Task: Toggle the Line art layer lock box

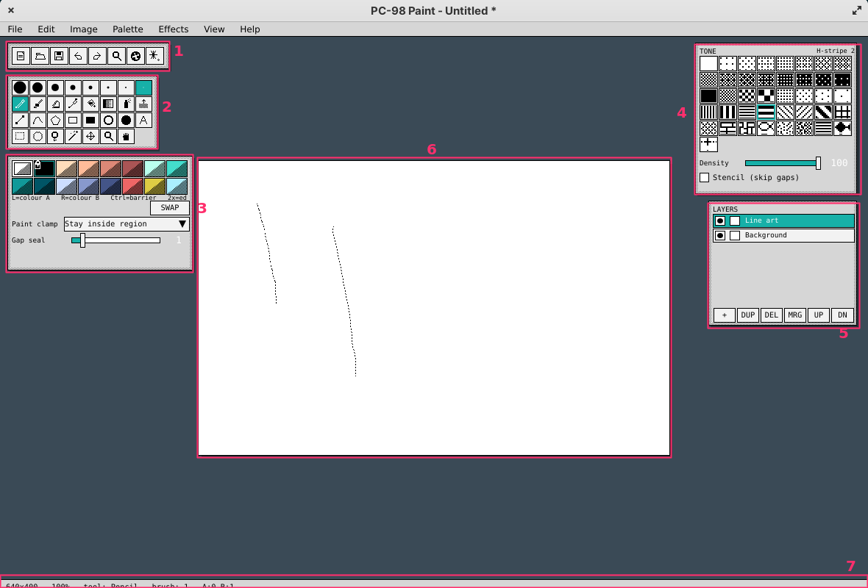Action: [735, 220]
